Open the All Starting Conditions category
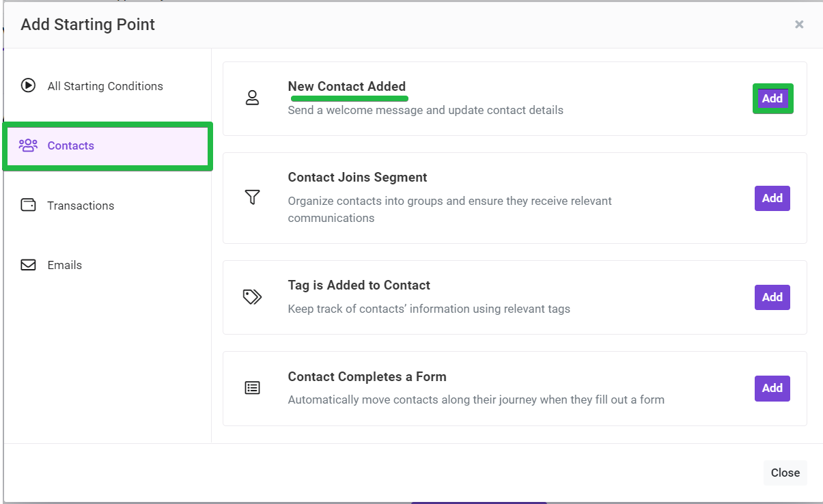 click(x=107, y=86)
